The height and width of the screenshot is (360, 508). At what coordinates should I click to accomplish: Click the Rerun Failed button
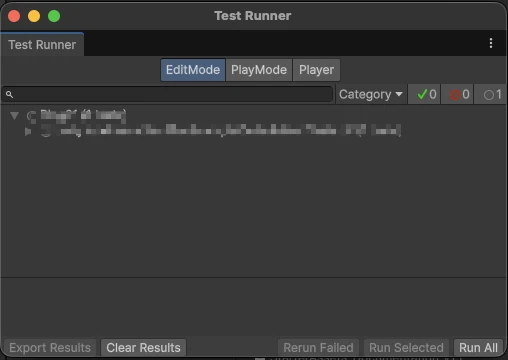coord(318,348)
